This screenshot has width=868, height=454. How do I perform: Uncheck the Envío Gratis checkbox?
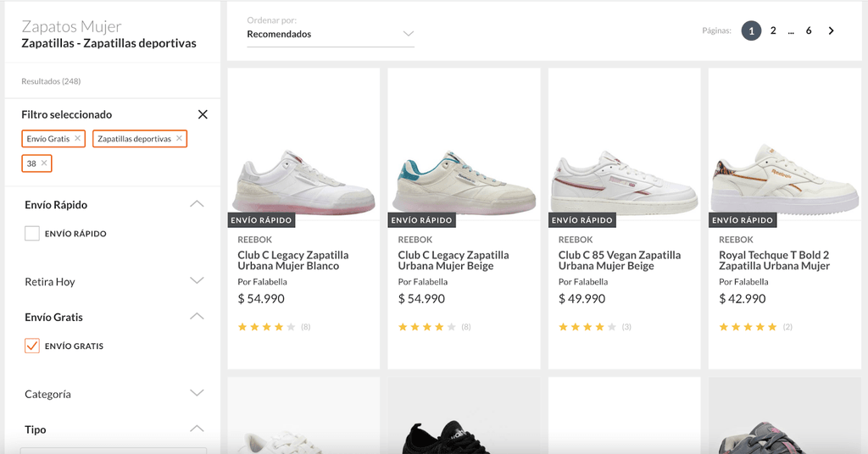point(32,346)
